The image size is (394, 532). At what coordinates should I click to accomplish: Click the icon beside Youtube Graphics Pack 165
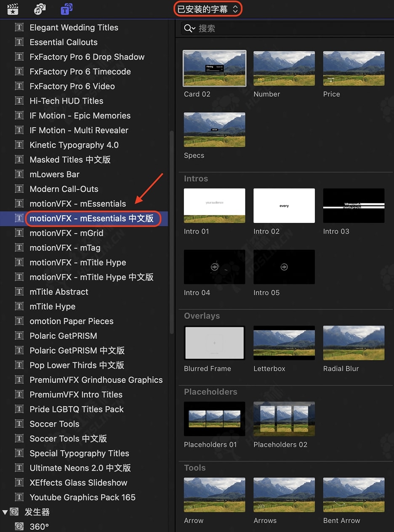point(19,498)
